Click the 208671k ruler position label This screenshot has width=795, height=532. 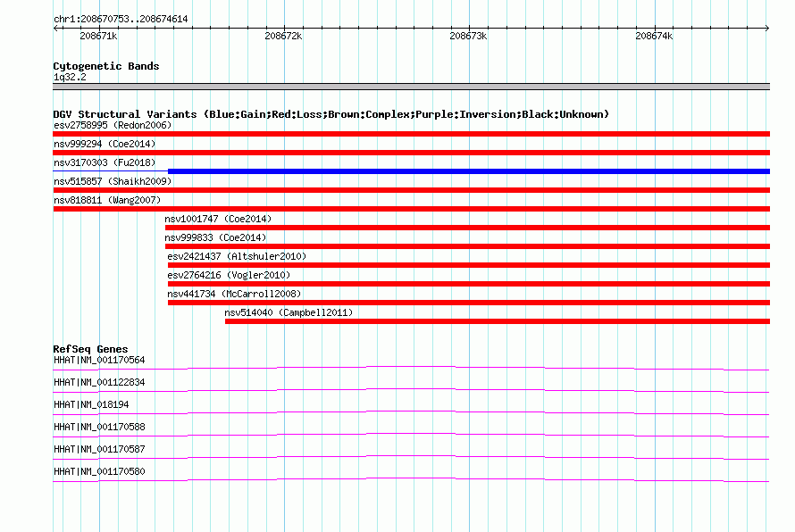[x=98, y=36]
